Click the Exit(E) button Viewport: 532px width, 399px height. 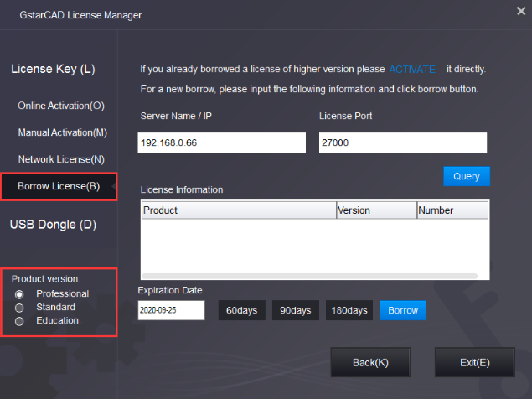pos(475,362)
